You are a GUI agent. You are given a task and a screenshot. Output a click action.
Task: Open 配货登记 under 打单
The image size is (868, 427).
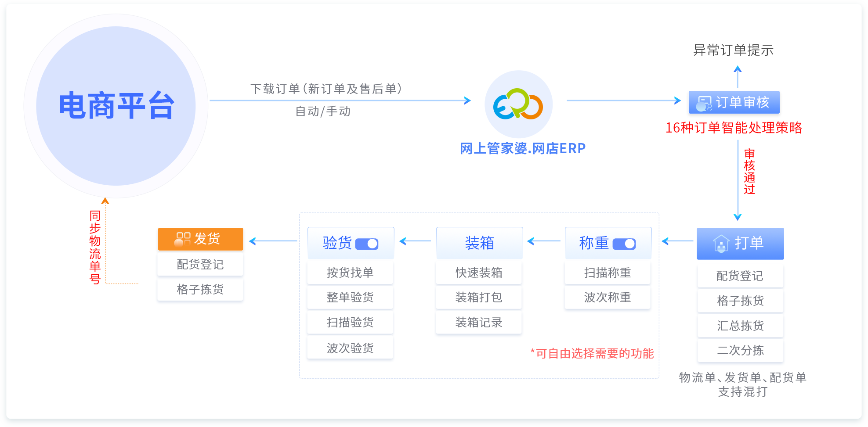click(x=740, y=276)
